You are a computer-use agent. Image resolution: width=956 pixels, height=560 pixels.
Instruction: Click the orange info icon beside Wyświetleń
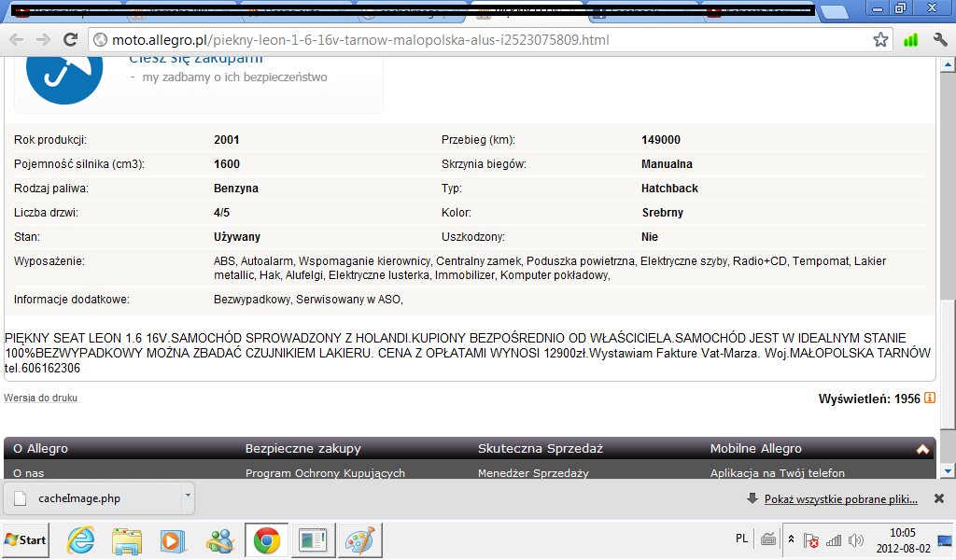point(930,398)
